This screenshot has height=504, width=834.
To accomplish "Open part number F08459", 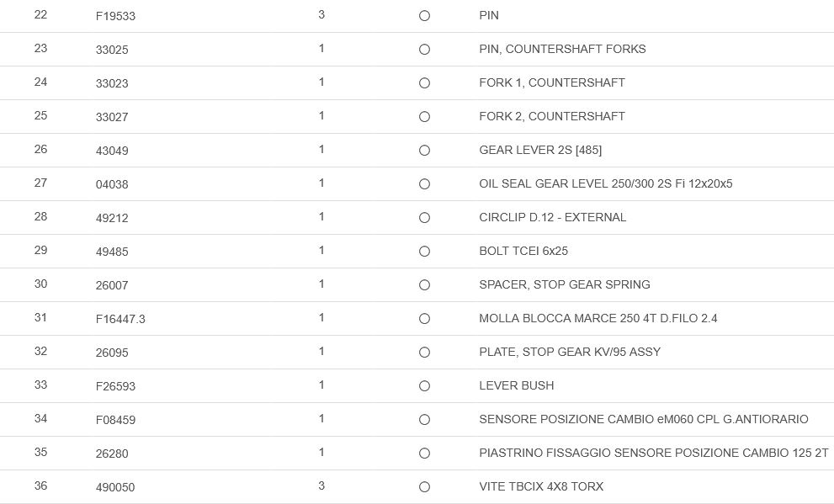I will 115,420.
